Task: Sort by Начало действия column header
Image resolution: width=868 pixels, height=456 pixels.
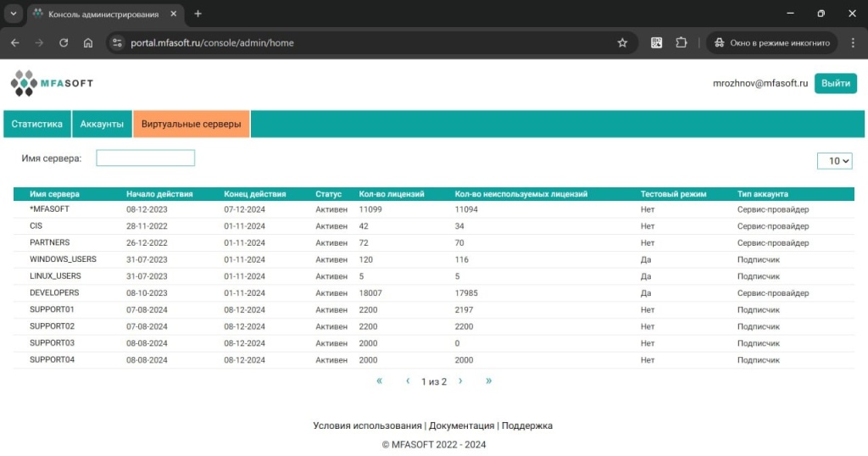Action: click(159, 194)
